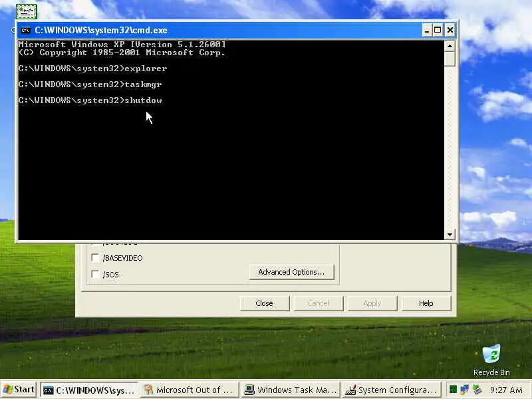This screenshot has width=532, height=399.
Task: Switch to System Configuration taskbar item
Action: 392,390
